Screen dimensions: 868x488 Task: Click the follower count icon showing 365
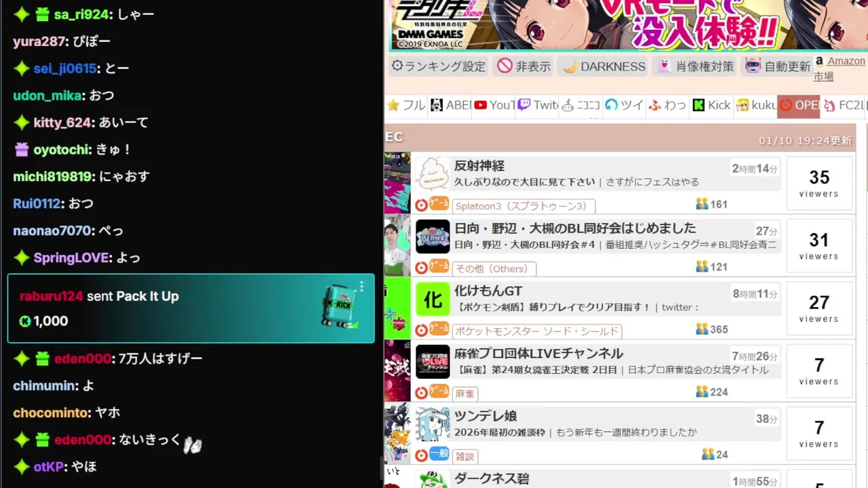point(702,329)
